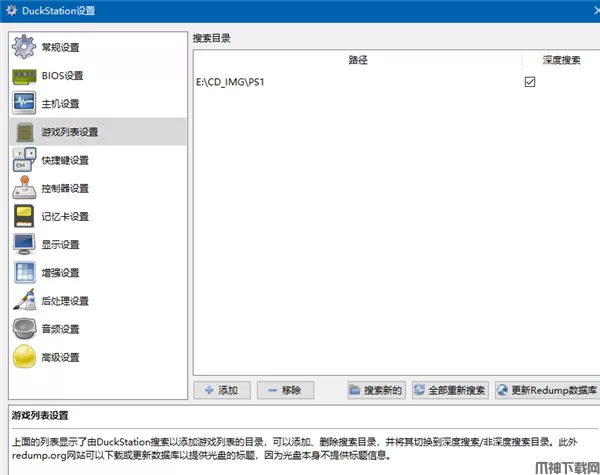The image size is (600, 475).
Task: Click the 搜索新的 button
Action: tap(377, 390)
